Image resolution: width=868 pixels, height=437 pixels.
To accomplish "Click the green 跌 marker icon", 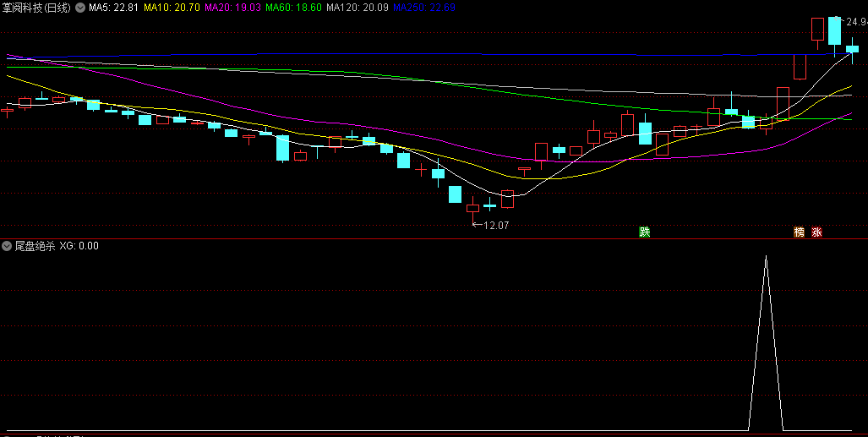I will pyautogui.click(x=644, y=232).
